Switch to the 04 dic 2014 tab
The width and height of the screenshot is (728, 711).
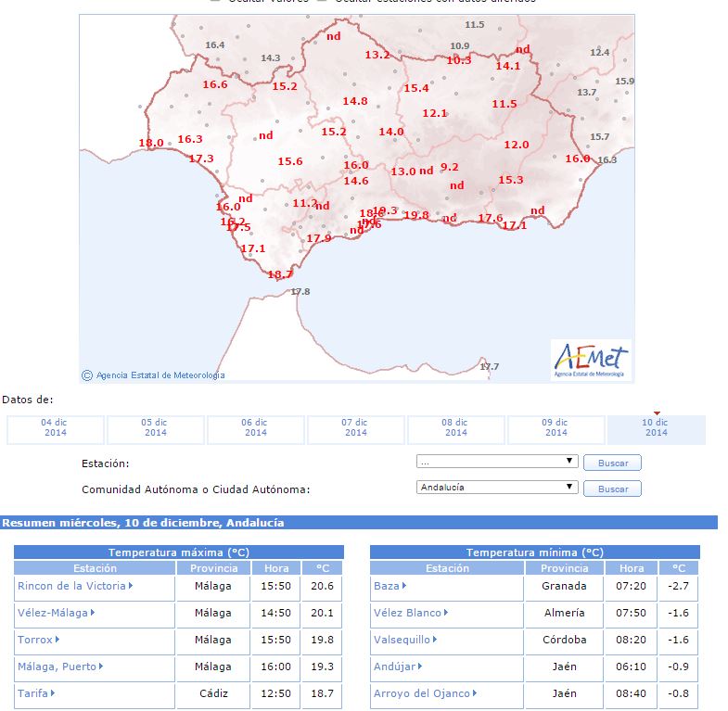55,428
